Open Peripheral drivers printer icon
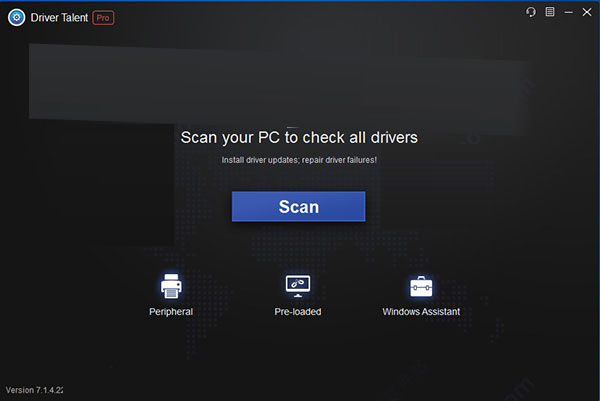Viewport: 600px width, 401px height. pos(171,286)
